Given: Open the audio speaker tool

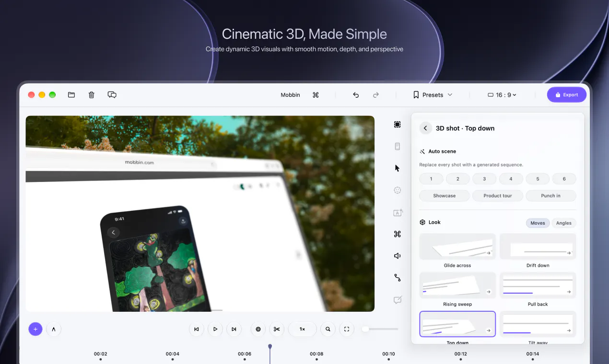Looking at the screenshot, I should click(398, 256).
